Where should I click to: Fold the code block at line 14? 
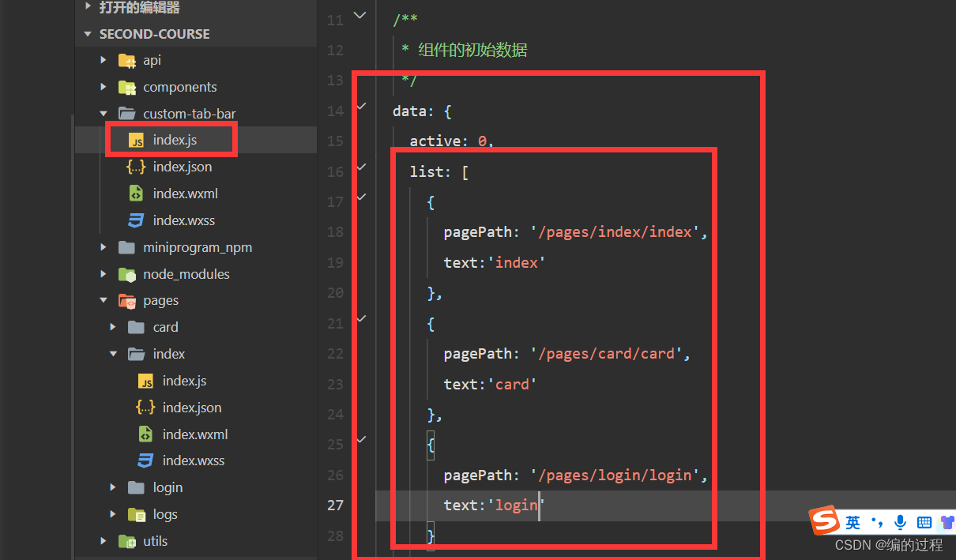click(361, 105)
